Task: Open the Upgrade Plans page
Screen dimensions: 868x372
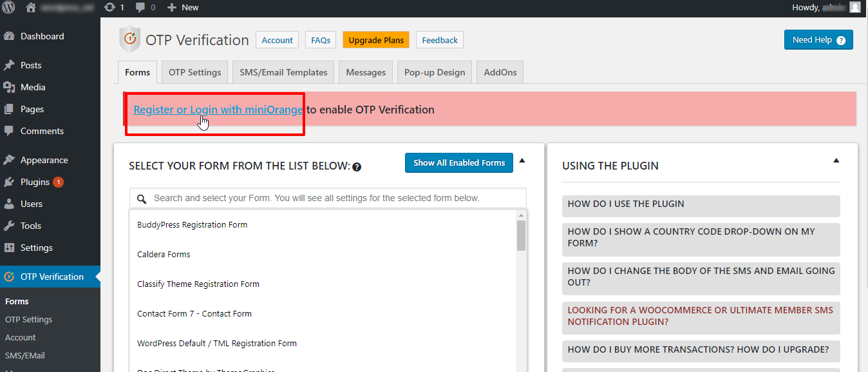Action: click(x=375, y=39)
